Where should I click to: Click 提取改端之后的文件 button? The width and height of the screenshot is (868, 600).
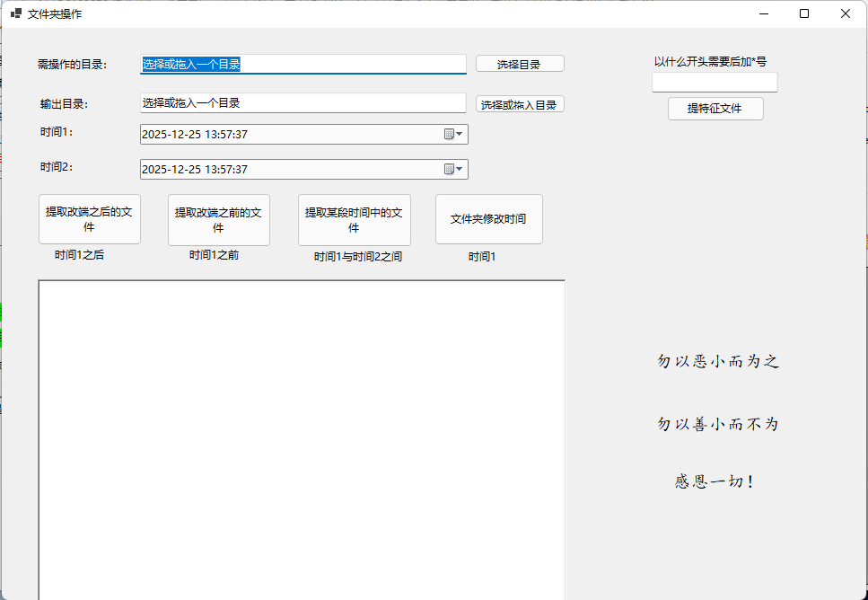89,219
